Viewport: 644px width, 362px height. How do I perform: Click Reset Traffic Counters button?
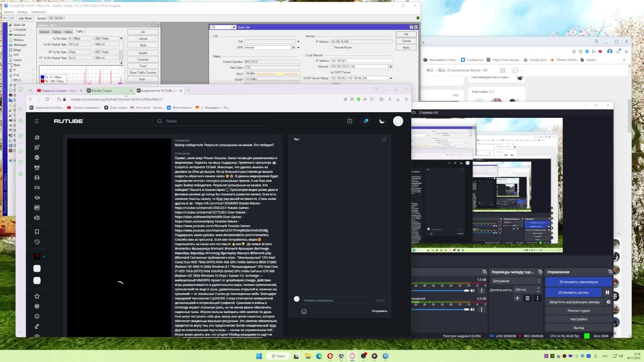point(143,72)
